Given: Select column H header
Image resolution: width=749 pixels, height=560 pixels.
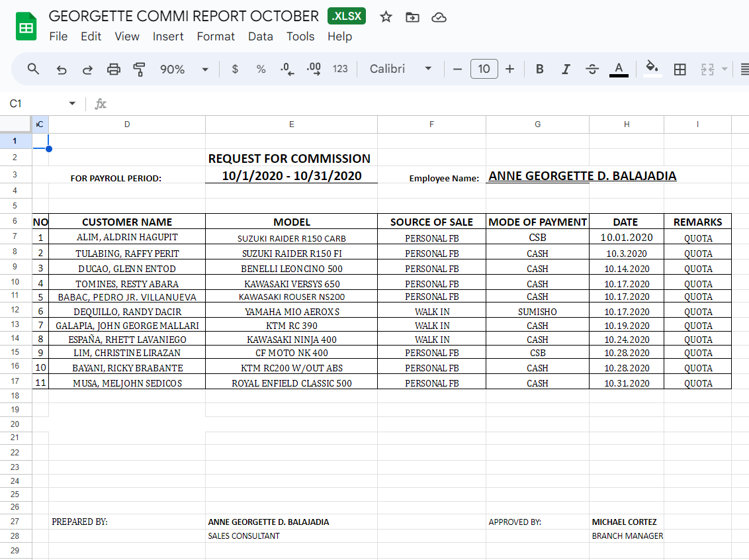Looking at the screenshot, I should pos(626,124).
